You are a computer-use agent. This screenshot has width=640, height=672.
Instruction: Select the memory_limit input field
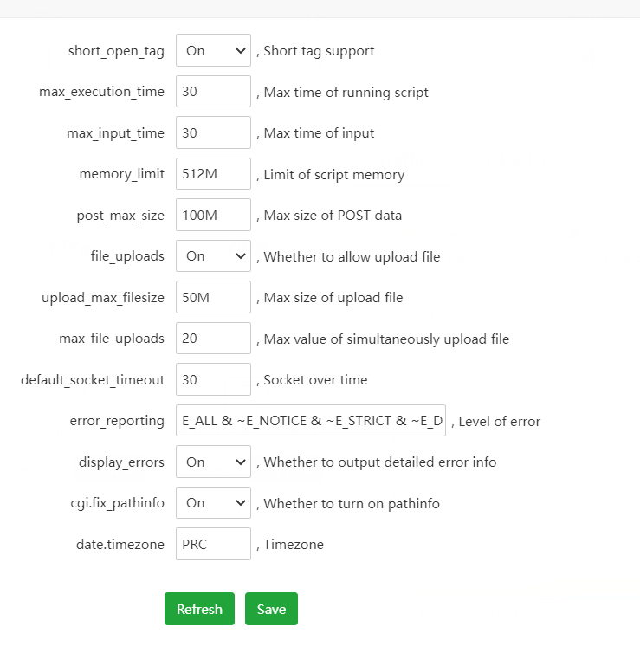pyautogui.click(x=213, y=174)
